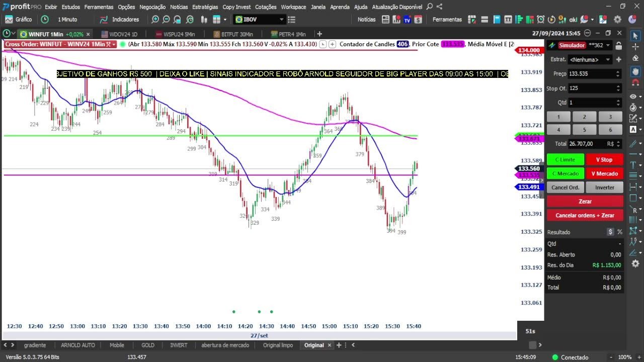Click the candlestick chart type icon
644x362 pixels.
pyautogui.click(x=204, y=20)
